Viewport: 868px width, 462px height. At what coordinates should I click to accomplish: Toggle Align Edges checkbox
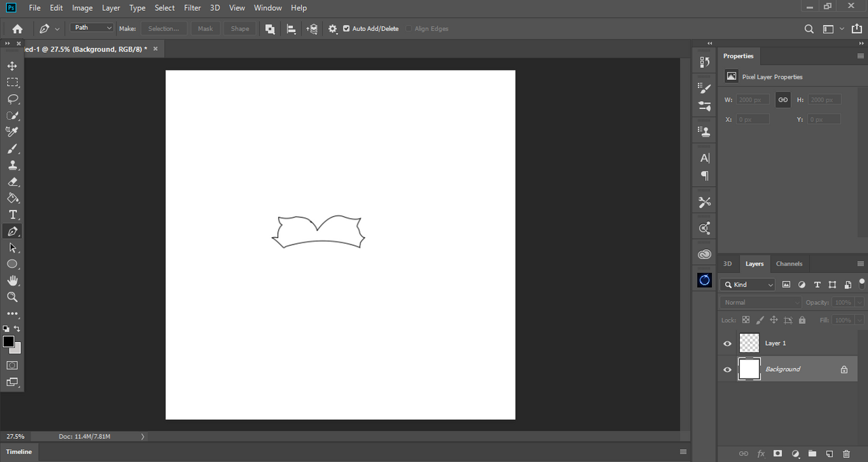click(409, 28)
